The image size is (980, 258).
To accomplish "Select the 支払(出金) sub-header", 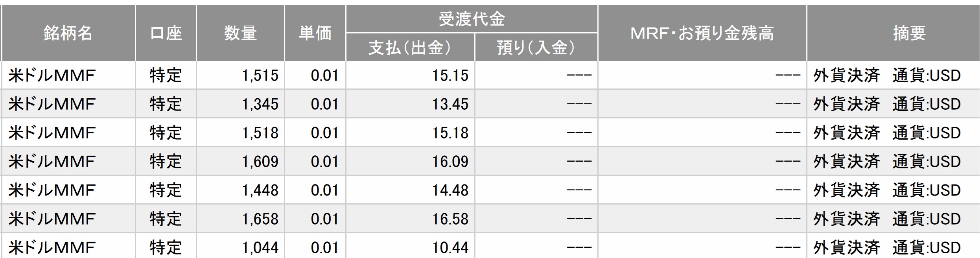I will pos(410,48).
